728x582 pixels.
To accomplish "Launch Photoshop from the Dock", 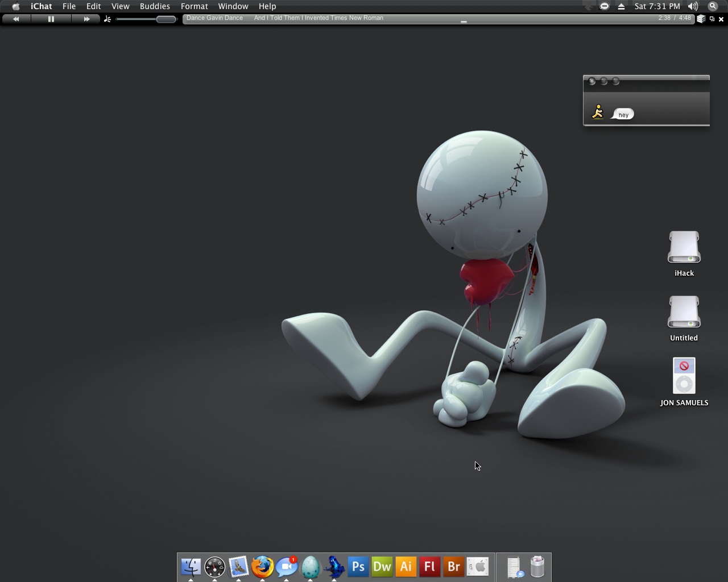I will pos(358,567).
